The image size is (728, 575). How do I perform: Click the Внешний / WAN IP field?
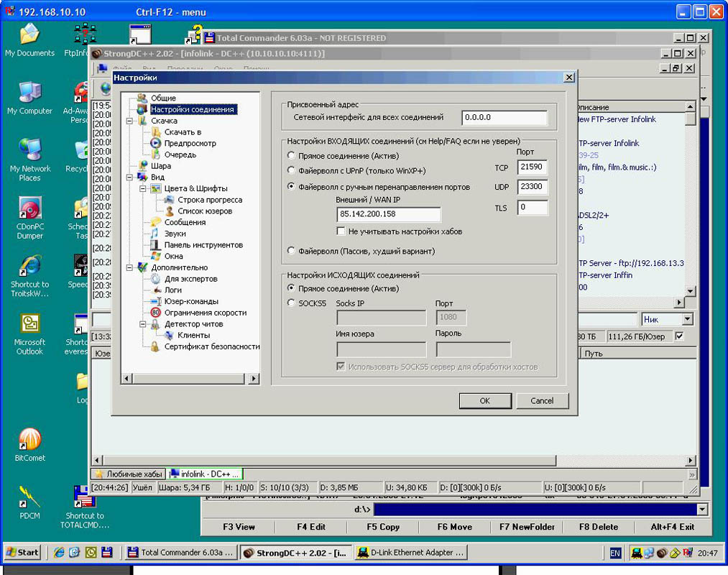(x=388, y=213)
